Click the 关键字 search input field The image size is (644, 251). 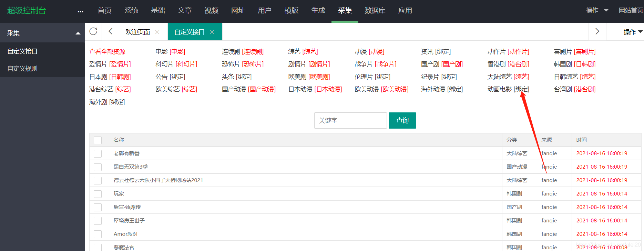coord(350,120)
